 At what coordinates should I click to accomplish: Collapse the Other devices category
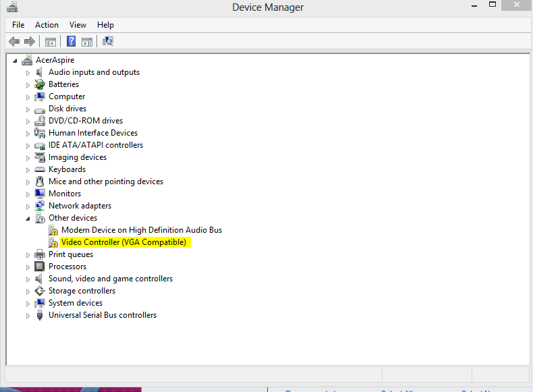pos(28,219)
